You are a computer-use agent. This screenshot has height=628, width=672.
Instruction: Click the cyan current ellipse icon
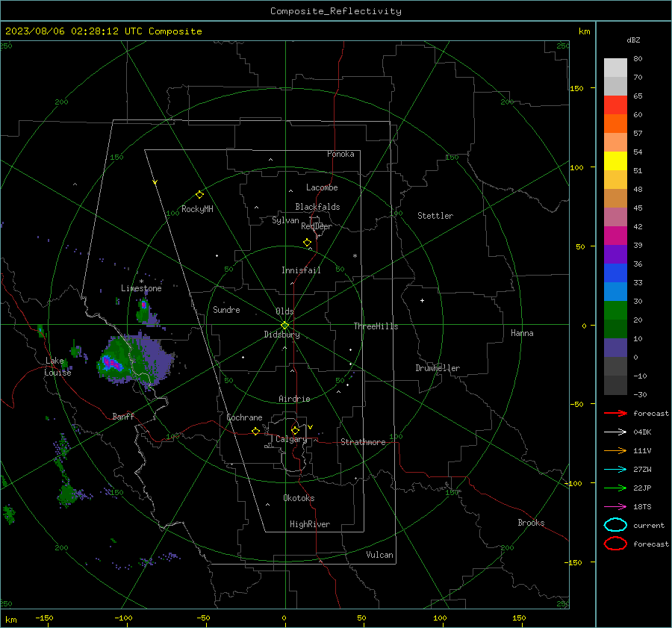click(615, 525)
